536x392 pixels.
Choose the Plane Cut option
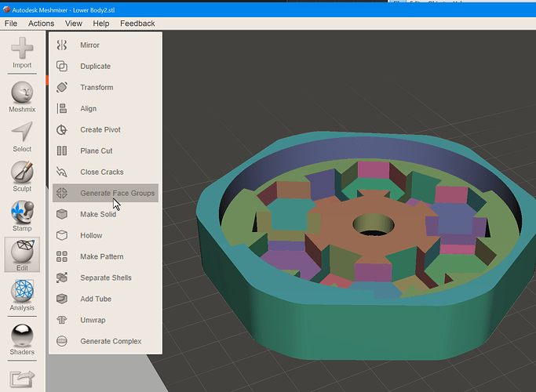pyautogui.click(x=105, y=151)
